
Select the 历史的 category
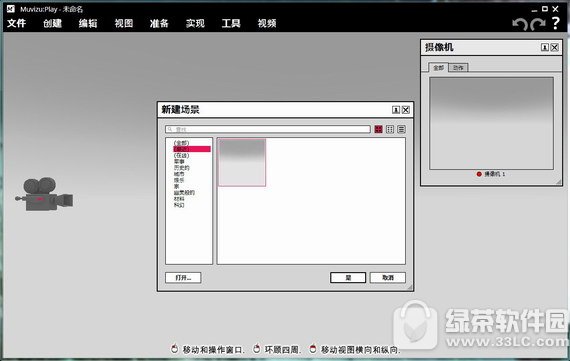(181, 168)
